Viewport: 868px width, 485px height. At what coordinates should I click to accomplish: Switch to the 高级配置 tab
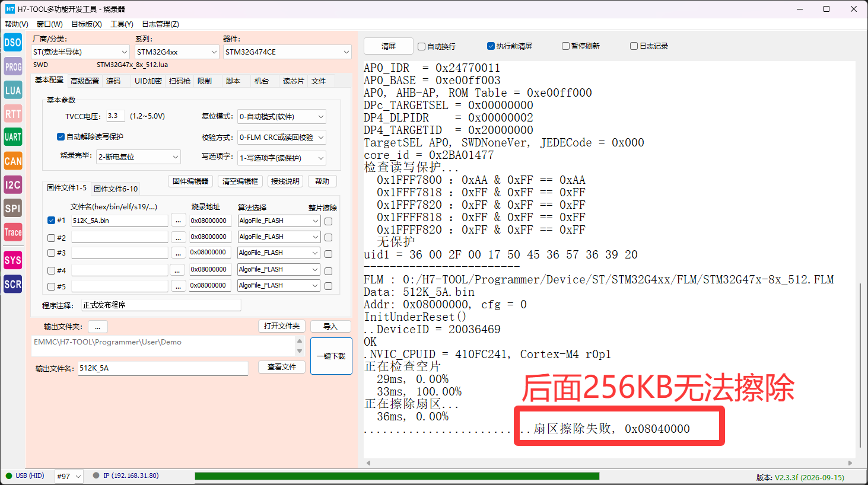pos(85,81)
